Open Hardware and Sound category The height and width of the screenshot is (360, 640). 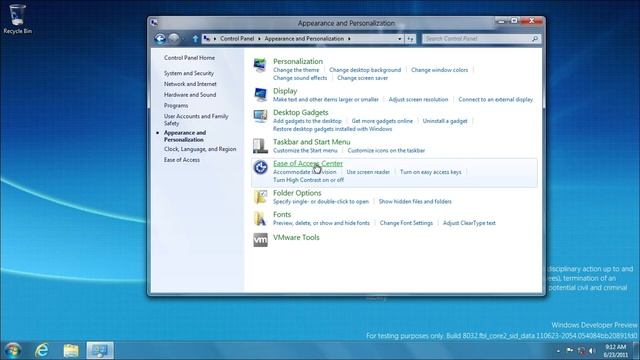tap(190, 95)
